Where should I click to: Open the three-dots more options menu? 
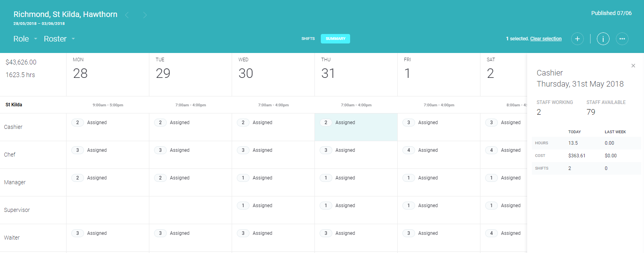coord(622,39)
